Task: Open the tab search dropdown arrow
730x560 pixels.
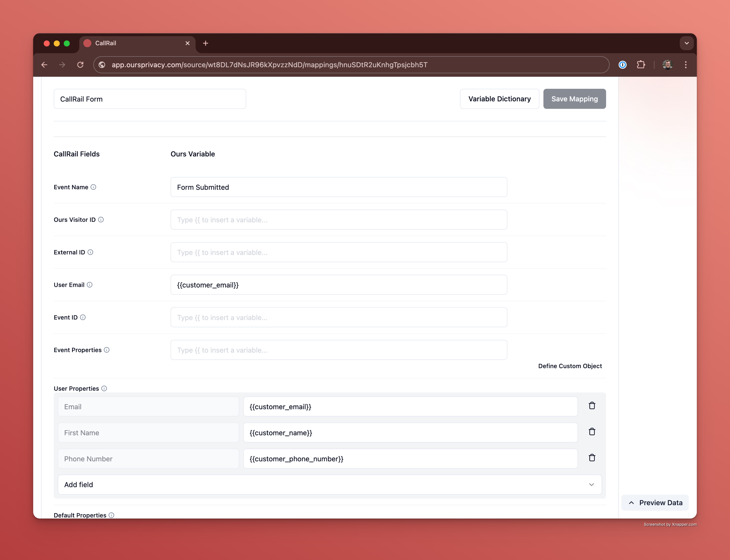Action: pyautogui.click(x=686, y=43)
